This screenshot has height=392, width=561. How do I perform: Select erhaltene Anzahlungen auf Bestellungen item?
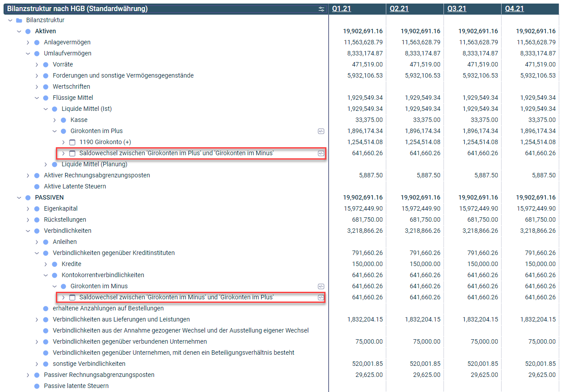click(108, 308)
